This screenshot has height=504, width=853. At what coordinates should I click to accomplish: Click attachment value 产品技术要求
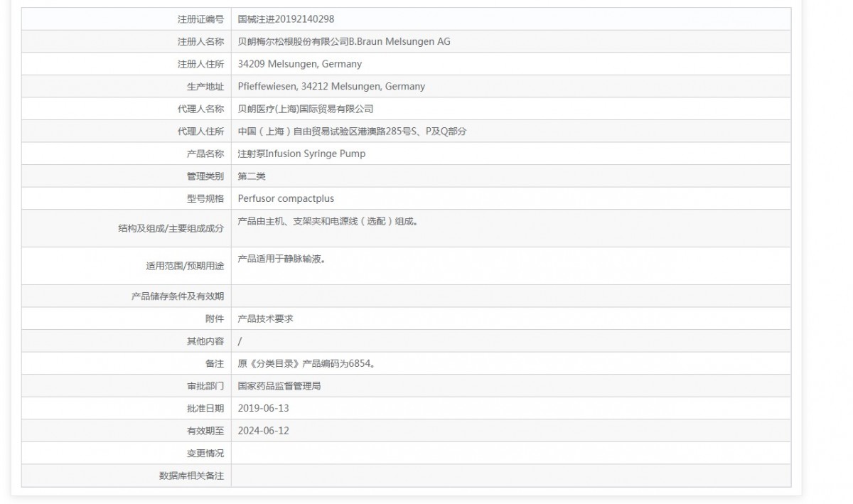[x=265, y=319]
